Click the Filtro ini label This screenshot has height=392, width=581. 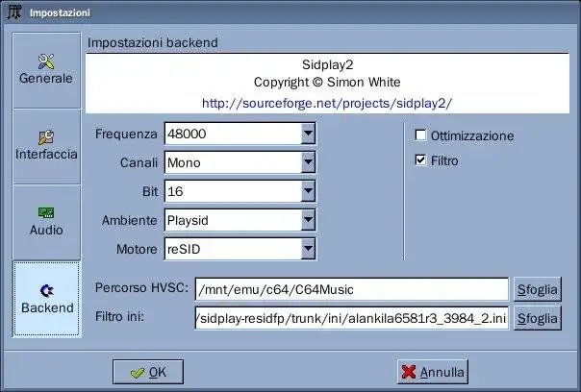coord(119,316)
